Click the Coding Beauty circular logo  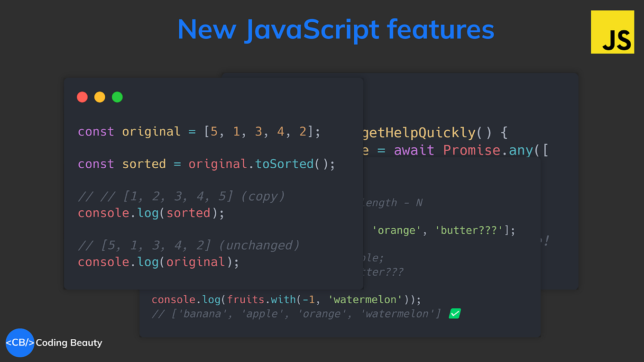tap(20, 343)
